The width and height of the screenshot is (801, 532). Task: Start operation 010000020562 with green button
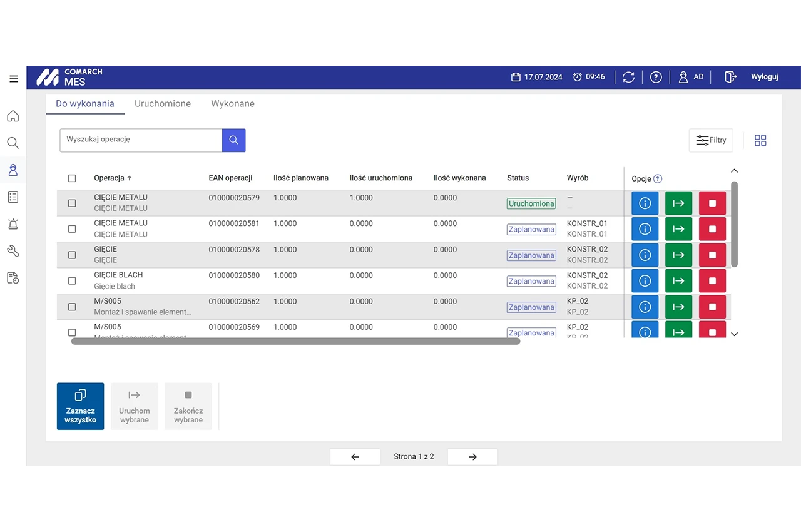[x=678, y=307]
